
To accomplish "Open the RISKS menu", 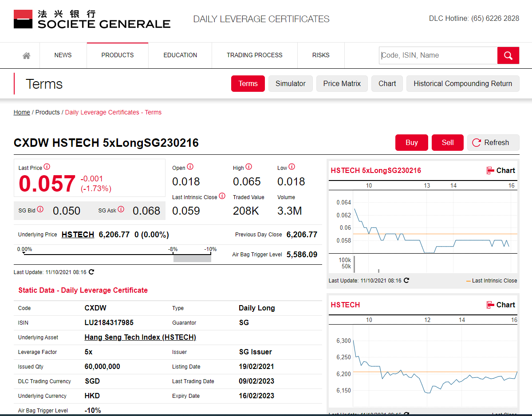I will [321, 55].
